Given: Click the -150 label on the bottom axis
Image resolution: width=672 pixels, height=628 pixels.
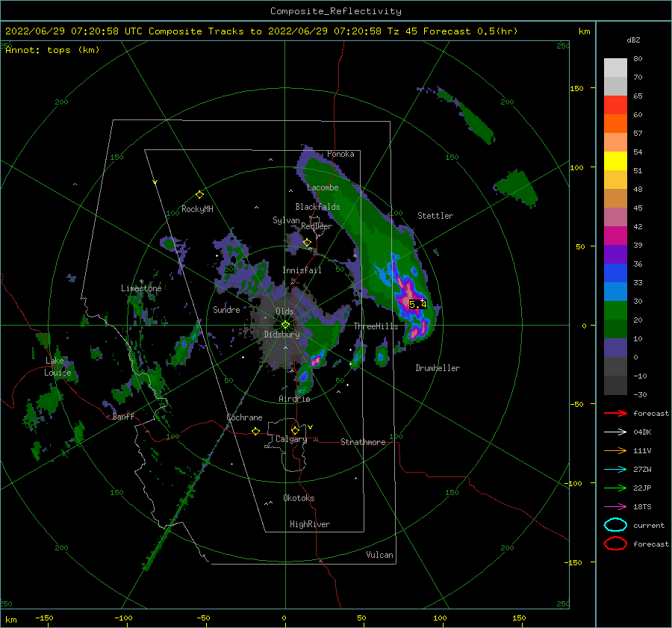Looking at the screenshot, I should pyautogui.click(x=44, y=618).
